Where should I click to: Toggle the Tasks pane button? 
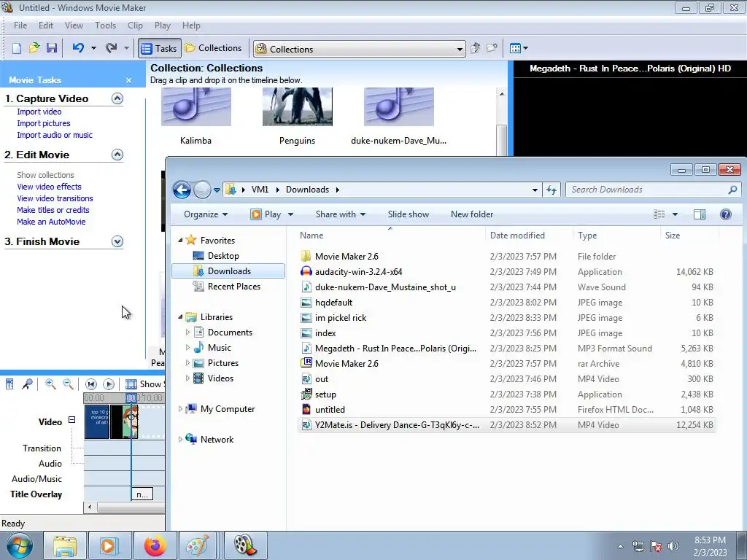(x=160, y=48)
